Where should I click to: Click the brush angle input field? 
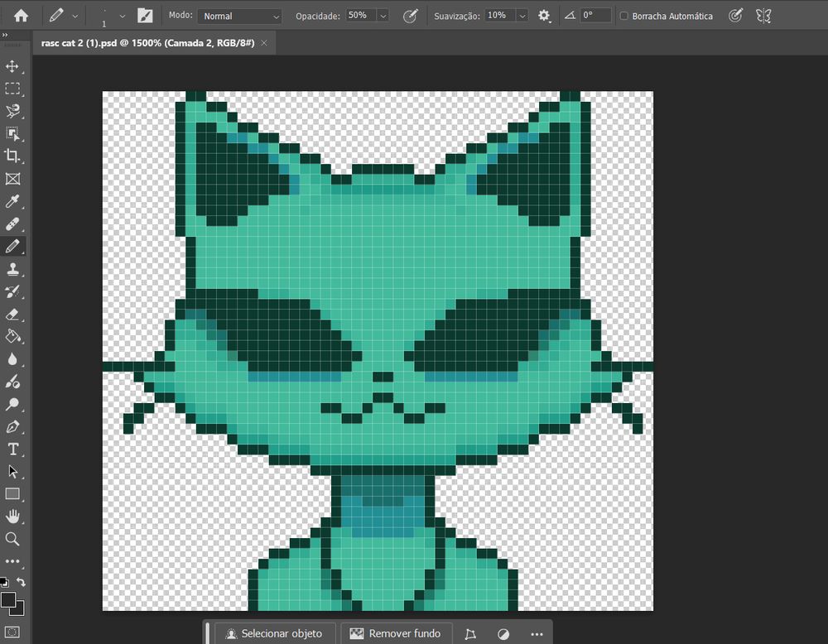click(x=595, y=16)
